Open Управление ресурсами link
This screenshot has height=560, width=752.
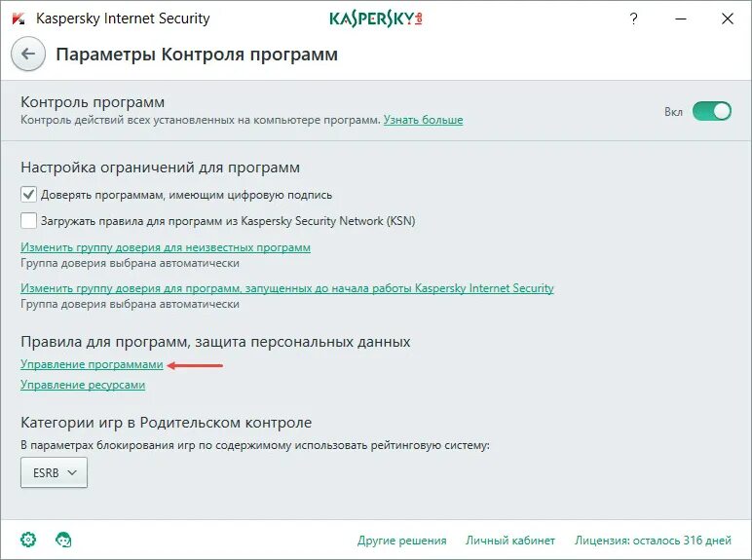pyautogui.click(x=83, y=385)
